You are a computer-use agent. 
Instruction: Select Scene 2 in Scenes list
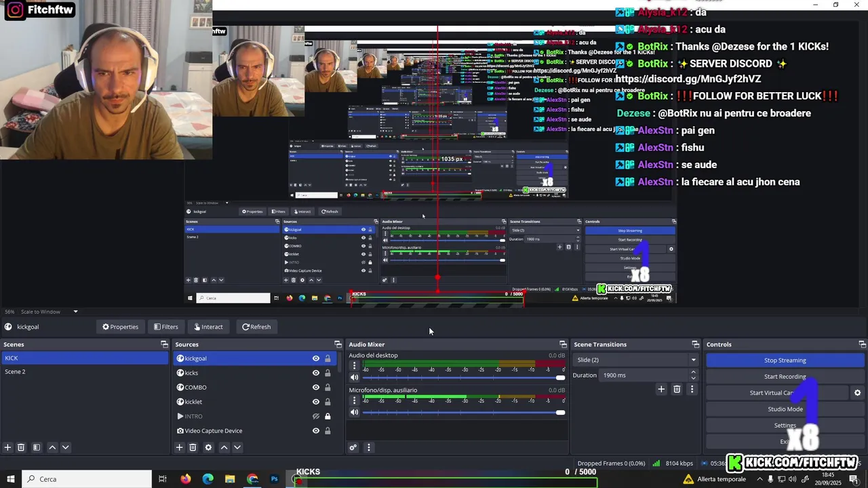click(x=84, y=371)
